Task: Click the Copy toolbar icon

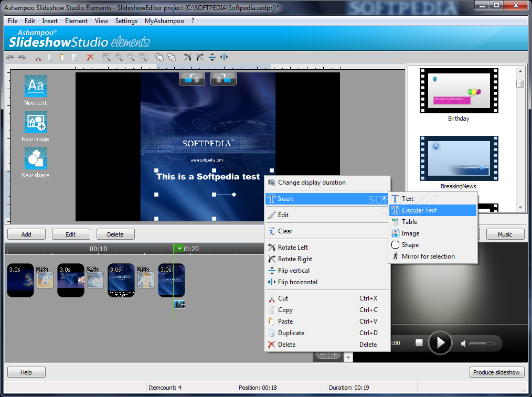Action: pos(50,57)
